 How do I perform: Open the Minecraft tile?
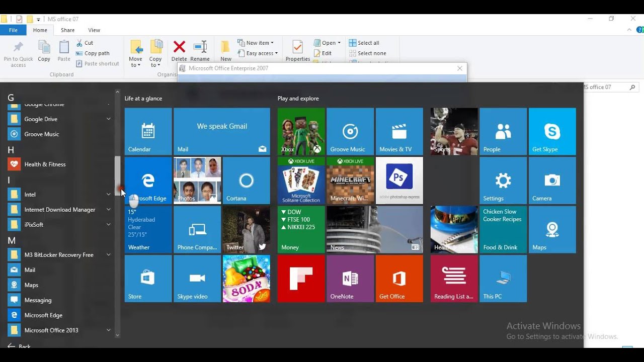[x=350, y=180]
